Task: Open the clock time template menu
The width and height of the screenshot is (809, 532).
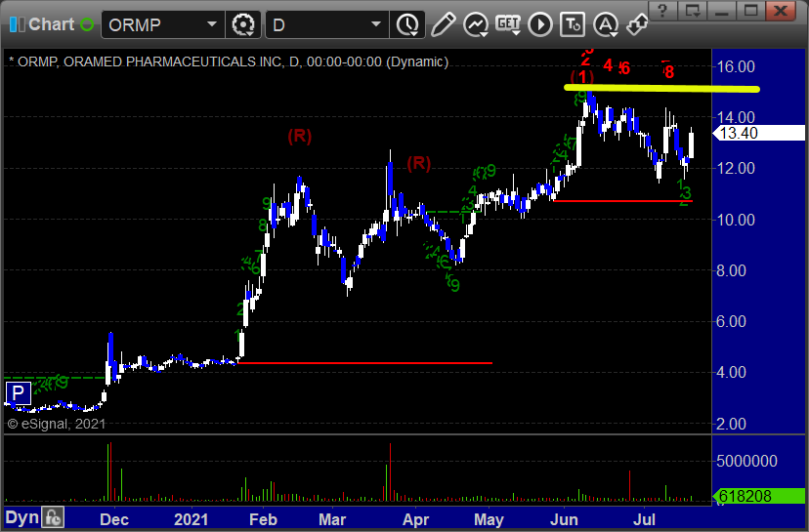Action: 407,24
